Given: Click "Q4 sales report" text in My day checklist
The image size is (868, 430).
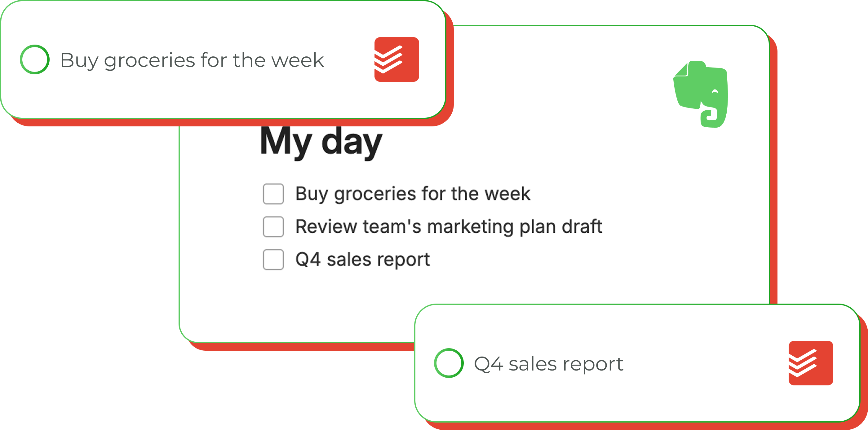Looking at the screenshot, I should (x=363, y=260).
